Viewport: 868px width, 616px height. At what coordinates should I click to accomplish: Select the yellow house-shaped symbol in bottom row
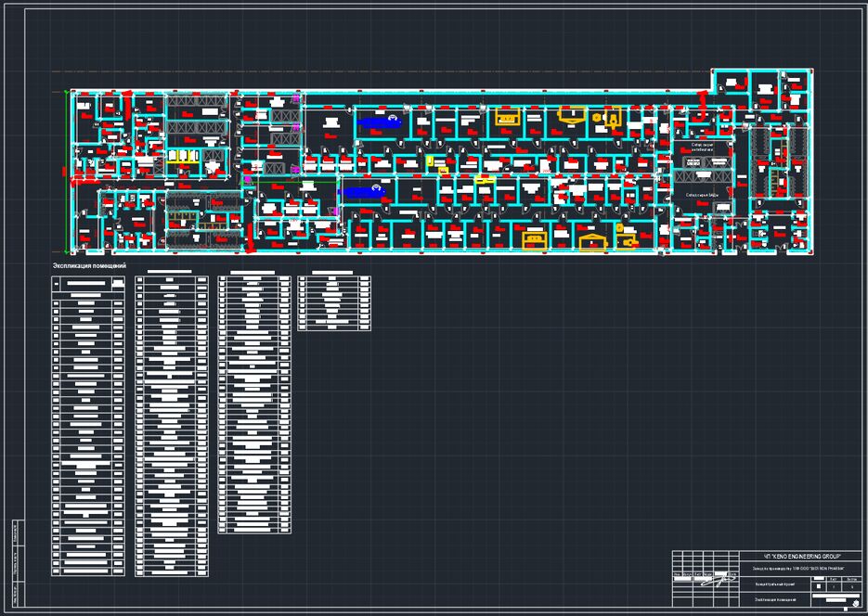592,242
